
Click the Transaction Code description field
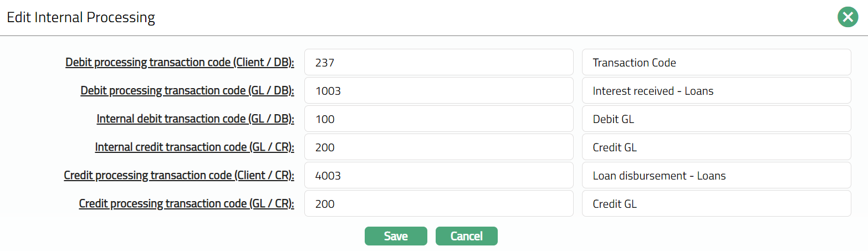click(x=716, y=62)
